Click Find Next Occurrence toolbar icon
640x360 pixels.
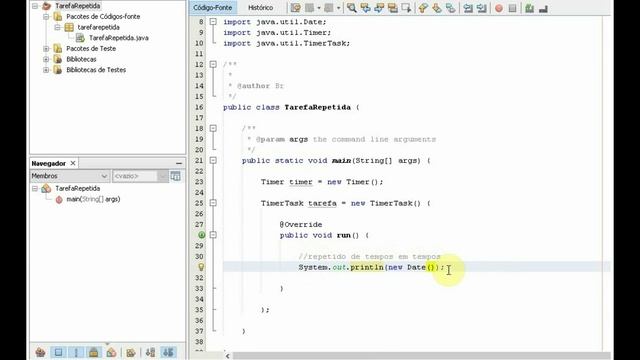click(379, 8)
